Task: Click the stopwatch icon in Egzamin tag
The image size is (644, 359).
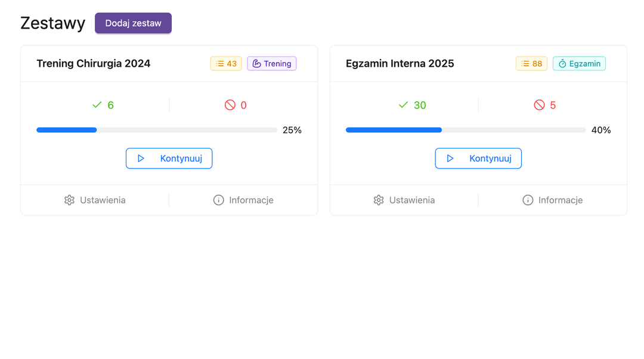Action: pyautogui.click(x=562, y=64)
